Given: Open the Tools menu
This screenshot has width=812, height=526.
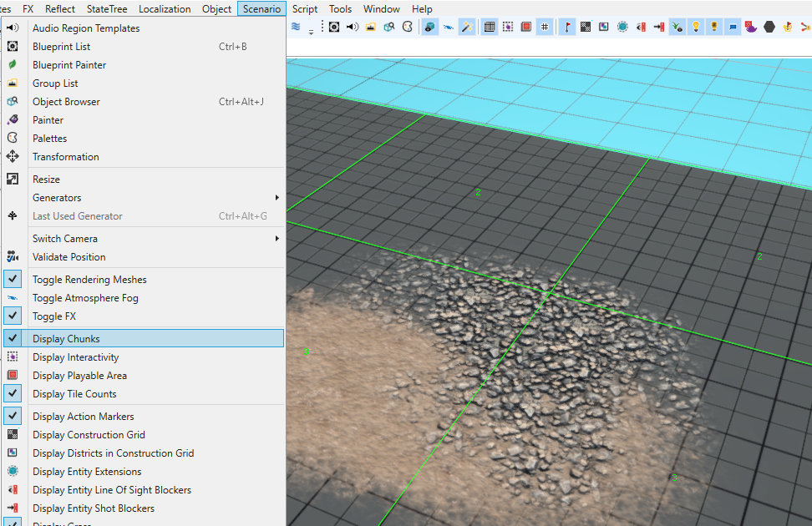Looking at the screenshot, I should click(x=340, y=9).
